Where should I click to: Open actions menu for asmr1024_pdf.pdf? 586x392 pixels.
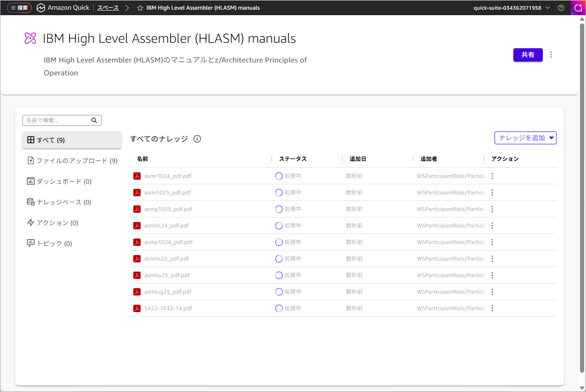[x=492, y=176]
